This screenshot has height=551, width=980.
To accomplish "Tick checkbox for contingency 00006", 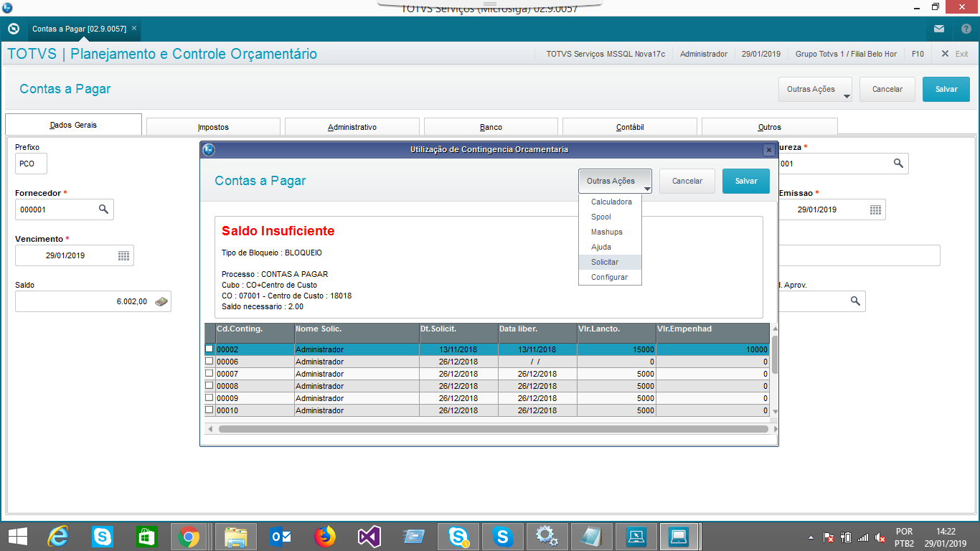I will point(209,361).
